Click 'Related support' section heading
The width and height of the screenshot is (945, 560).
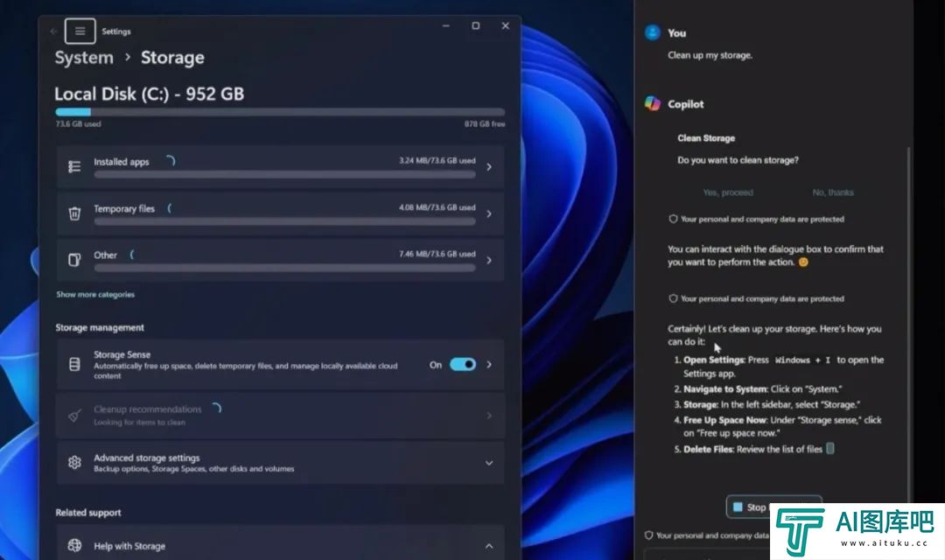click(x=88, y=513)
